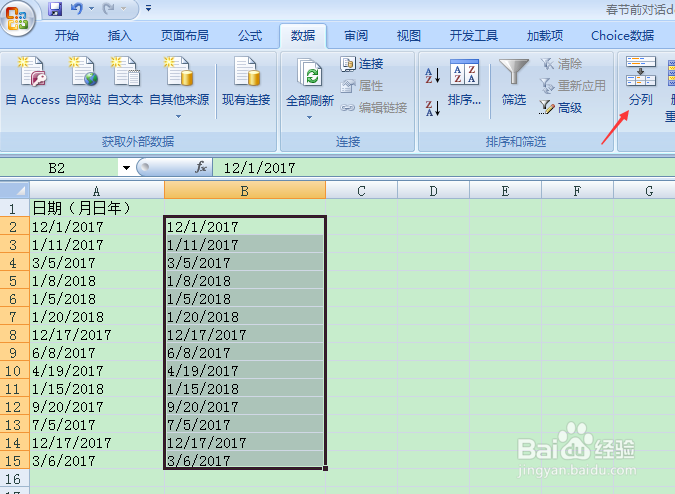Click the Name Box showing B2
Viewport: 675px width, 494px height.
(59, 167)
